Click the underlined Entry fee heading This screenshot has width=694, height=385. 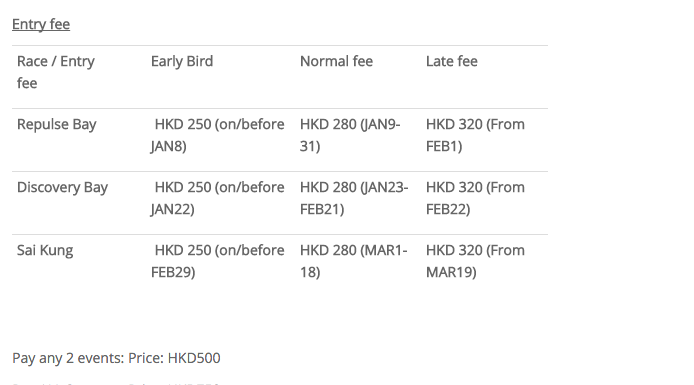[41, 24]
